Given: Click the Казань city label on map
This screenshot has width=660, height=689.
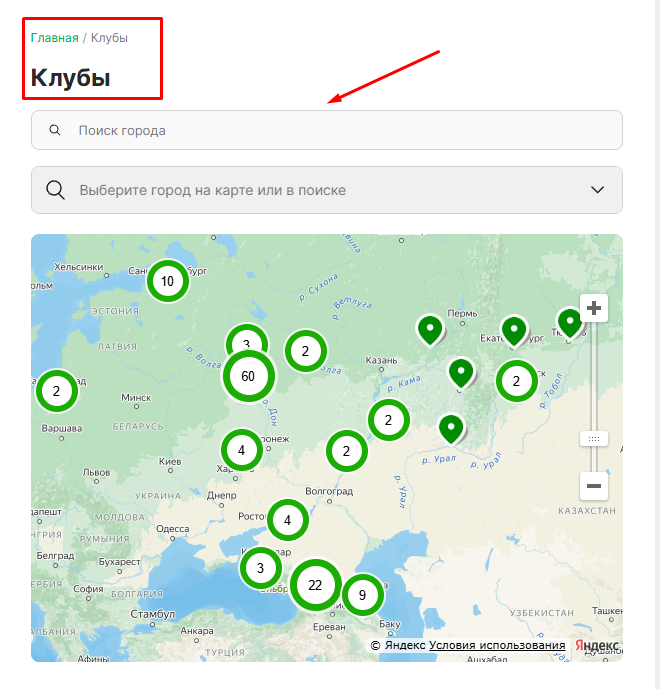Looking at the screenshot, I should click(x=381, y=360).
